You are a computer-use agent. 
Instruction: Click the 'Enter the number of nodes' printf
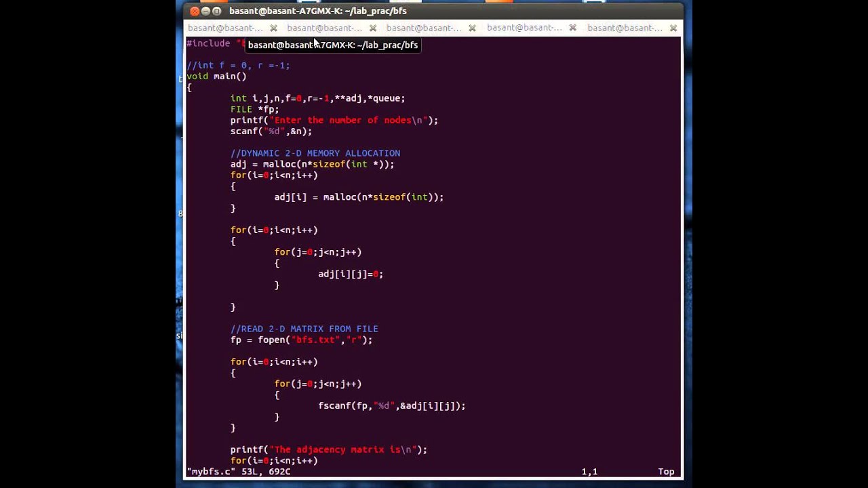[x=334, y=120]
